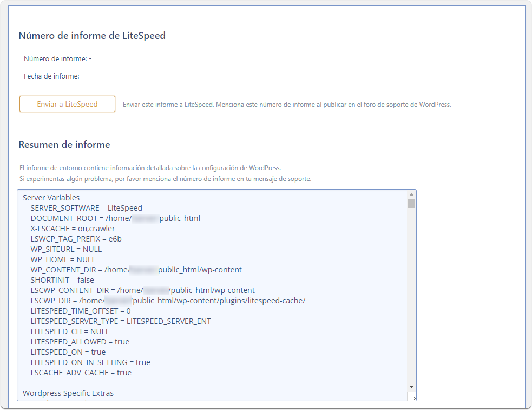This screenshot has width=532, height=410.
Task: Click the 'SHORTINIT = false' line
Action: click(62, 280)
